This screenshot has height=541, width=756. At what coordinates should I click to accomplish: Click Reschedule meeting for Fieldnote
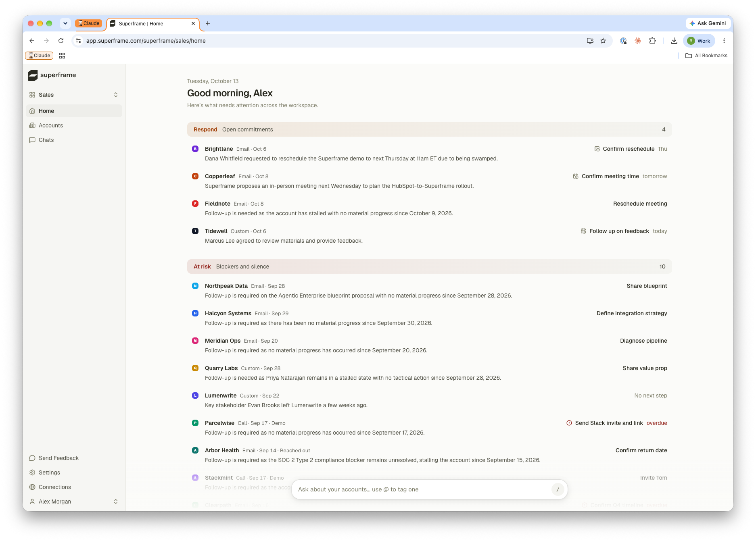point(640,204)
